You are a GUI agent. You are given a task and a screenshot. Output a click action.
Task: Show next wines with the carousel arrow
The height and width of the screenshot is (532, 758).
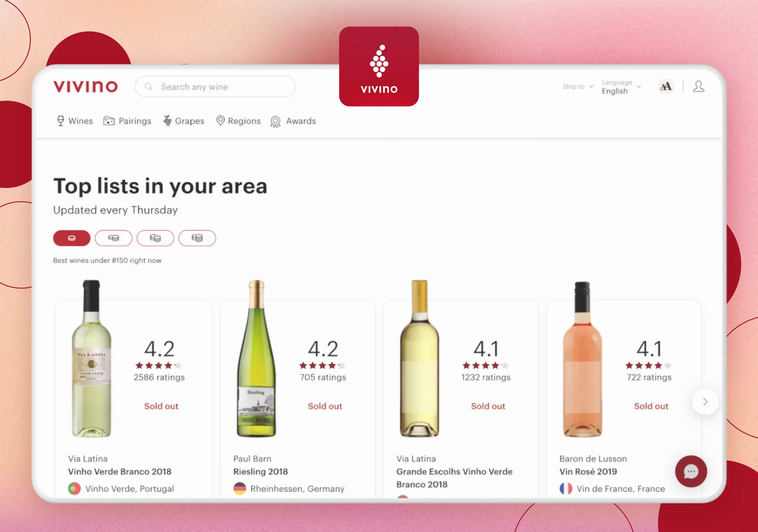(x=705, y=402)
